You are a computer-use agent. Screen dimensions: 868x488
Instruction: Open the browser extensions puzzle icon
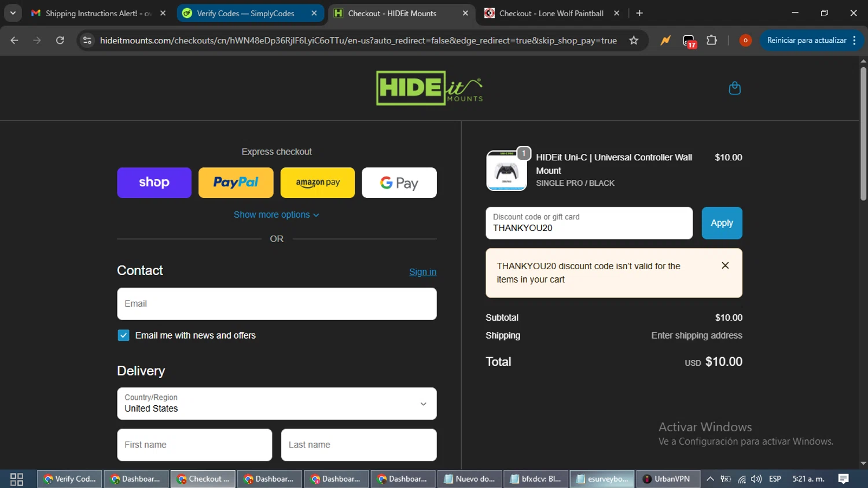(x=712, y=41)
